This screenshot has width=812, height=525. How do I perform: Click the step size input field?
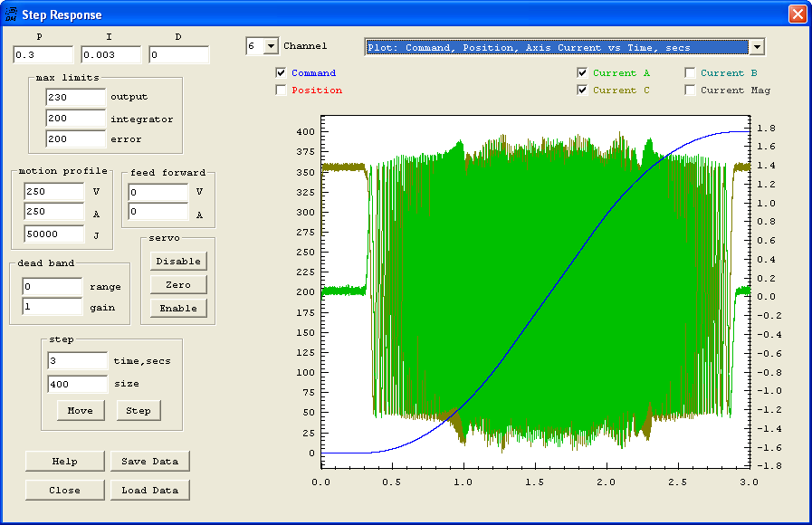[77, 384]
